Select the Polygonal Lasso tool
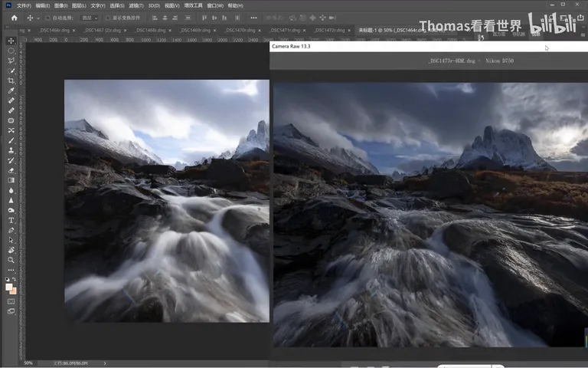 tap(11, 61)
